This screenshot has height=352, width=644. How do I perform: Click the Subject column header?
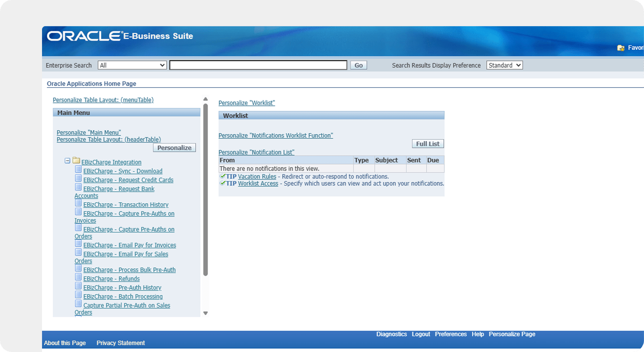[390, 160]
